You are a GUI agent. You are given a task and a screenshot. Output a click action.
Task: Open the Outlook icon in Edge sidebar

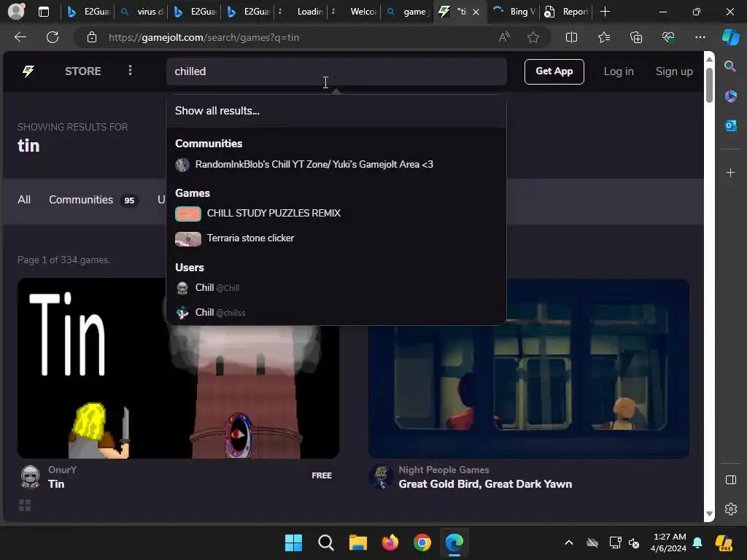(x=730, y=125)
